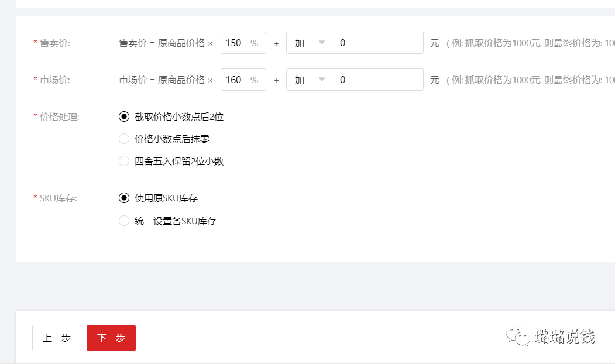This screenshot has width=615, height=364.
Task: Choose the "价格小数点后抹零" rounding option
Action: coord(123,139)
